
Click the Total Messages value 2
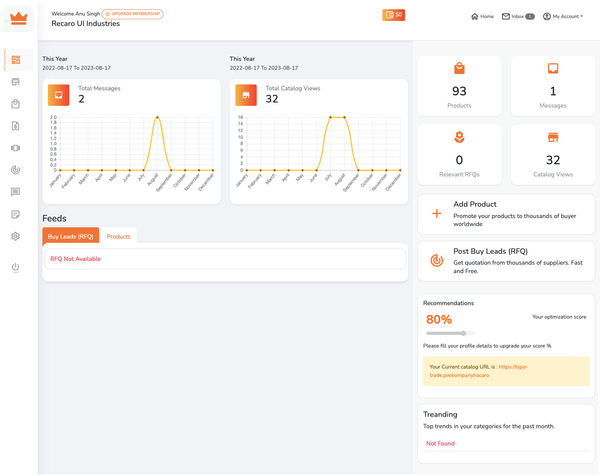pyautogui.click(x=82, y=99)
